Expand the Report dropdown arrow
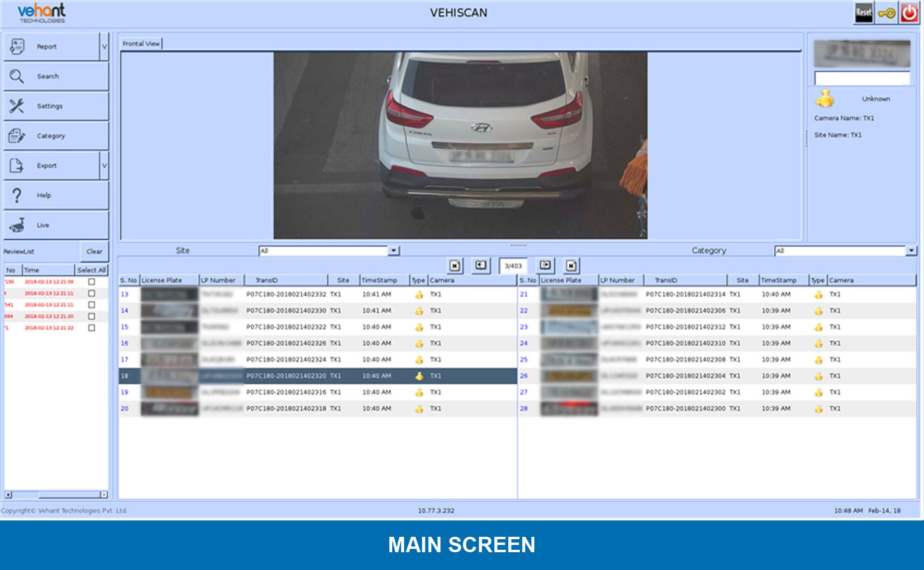The width and height of the screenshot is (924, 570). [x=104, y=47]
